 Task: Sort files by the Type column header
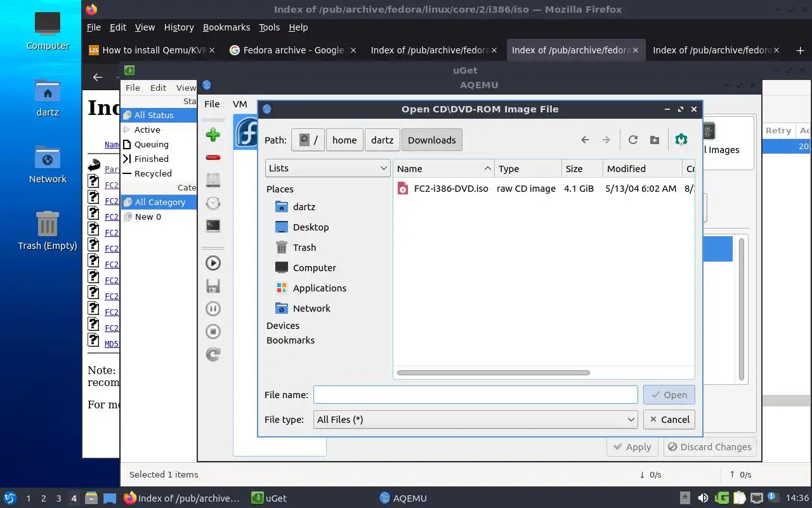pos(528,168)
